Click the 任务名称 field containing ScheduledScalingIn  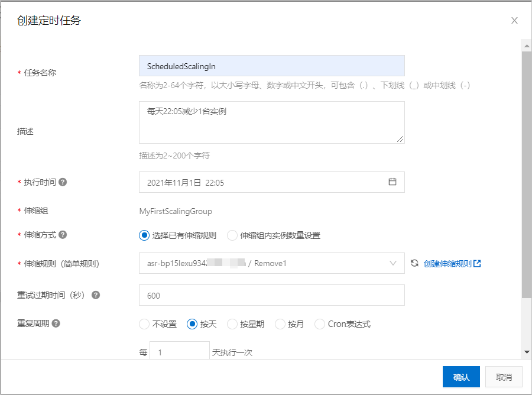click(272, 66)
